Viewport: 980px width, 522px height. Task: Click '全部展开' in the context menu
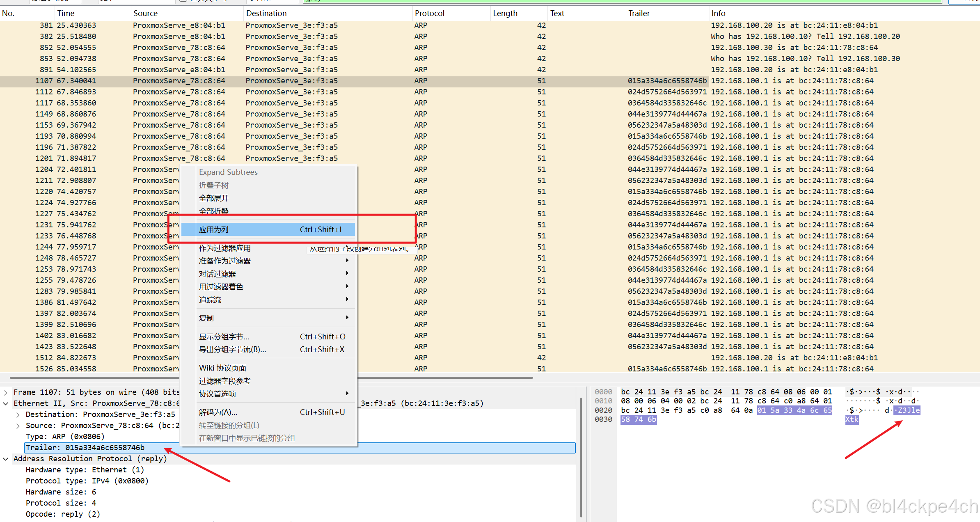[214, 198]
